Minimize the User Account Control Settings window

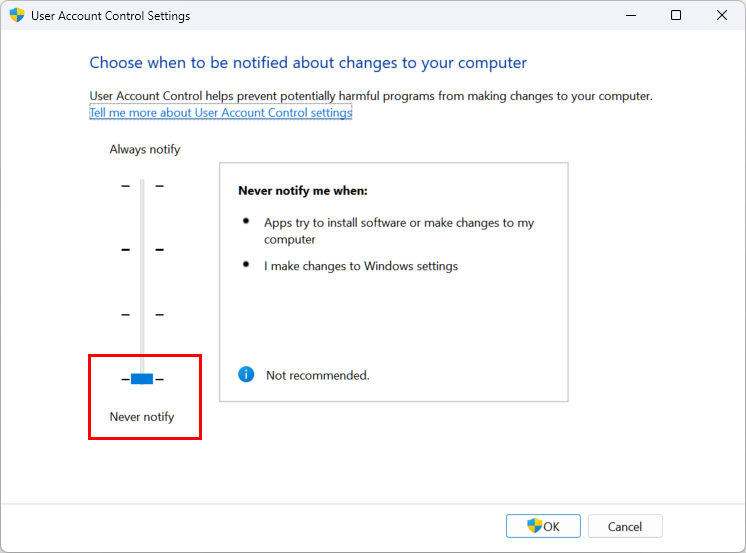pos(630,16)
